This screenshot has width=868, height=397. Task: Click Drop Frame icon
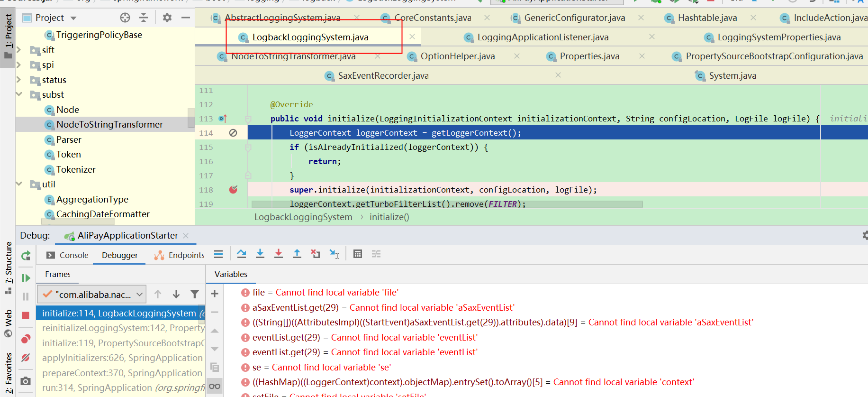316,254
